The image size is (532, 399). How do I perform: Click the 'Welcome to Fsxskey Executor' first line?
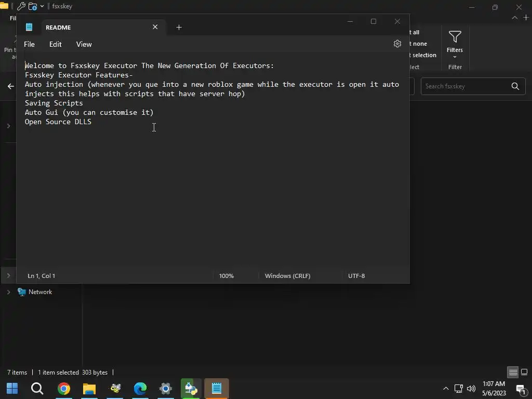tap(149, 66)
